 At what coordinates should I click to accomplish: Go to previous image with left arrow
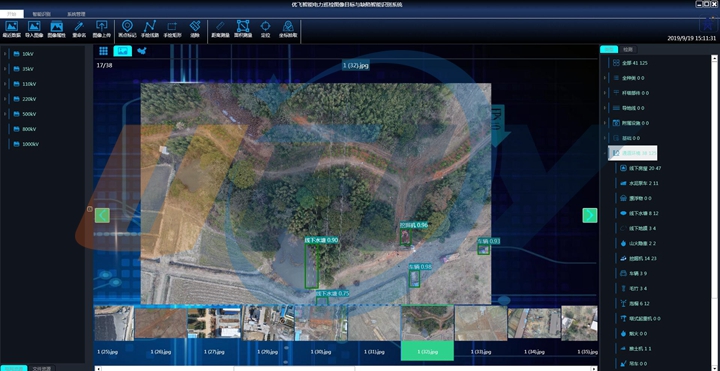point(102,215)
